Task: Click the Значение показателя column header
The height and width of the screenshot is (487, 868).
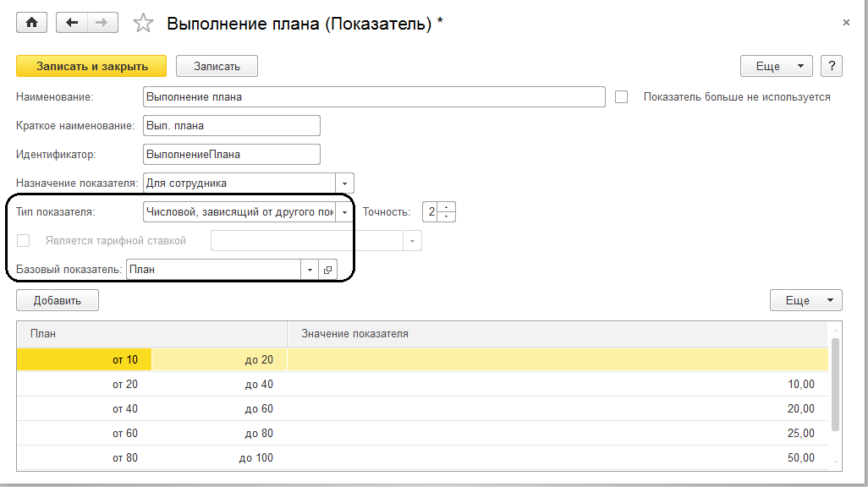Action: click(x=558, y=334)
